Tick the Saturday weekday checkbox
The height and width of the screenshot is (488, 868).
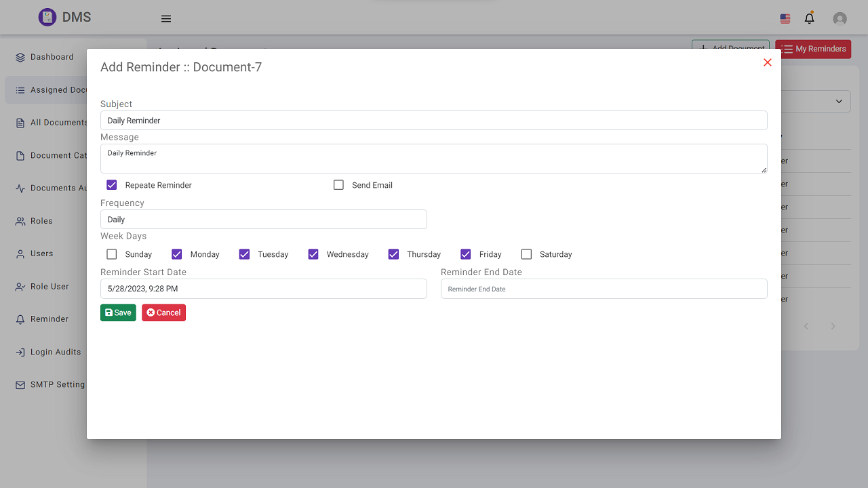[x=526, y=254]
